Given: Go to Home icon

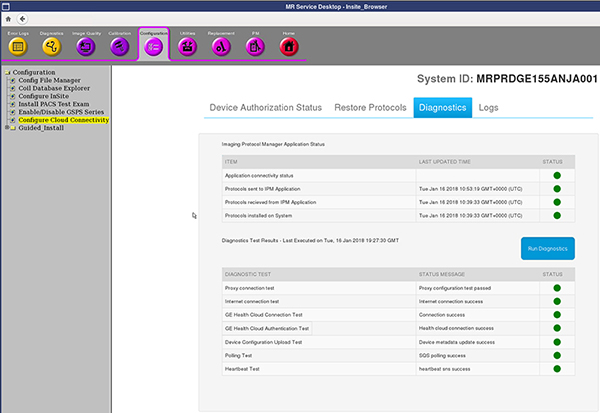Looking at the screenshot, I should (x=289, y=45).
